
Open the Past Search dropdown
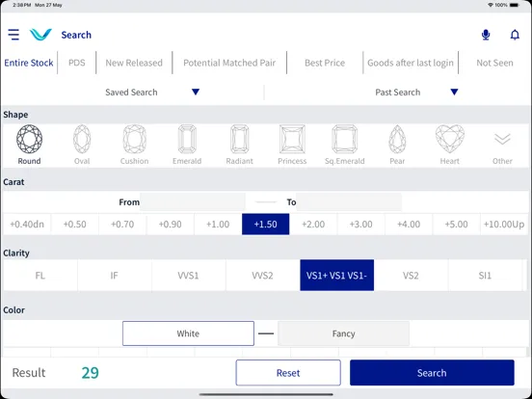(x=416, y=93)
